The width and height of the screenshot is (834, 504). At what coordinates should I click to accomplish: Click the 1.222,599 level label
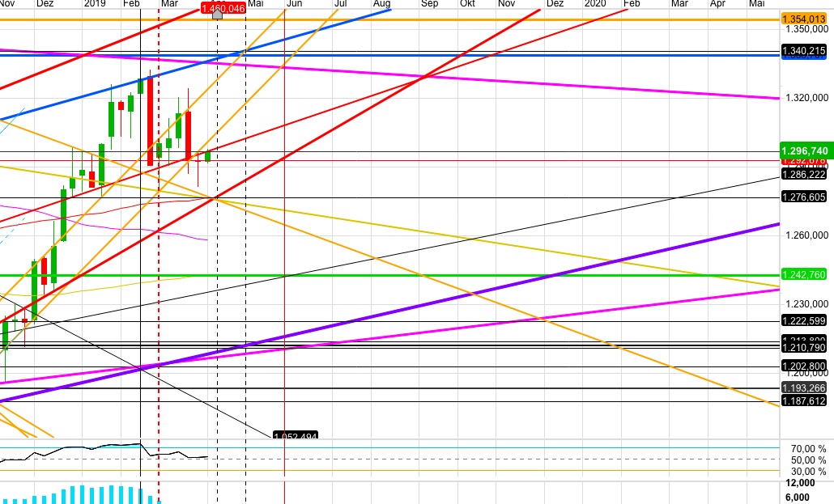804,320
